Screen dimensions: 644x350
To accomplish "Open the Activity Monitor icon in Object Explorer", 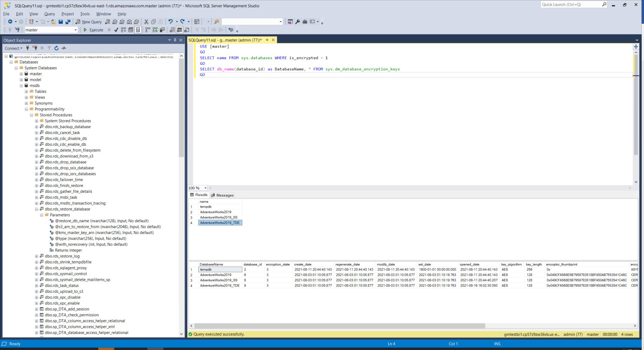I will pyautogui.click(x=64, y=48).
